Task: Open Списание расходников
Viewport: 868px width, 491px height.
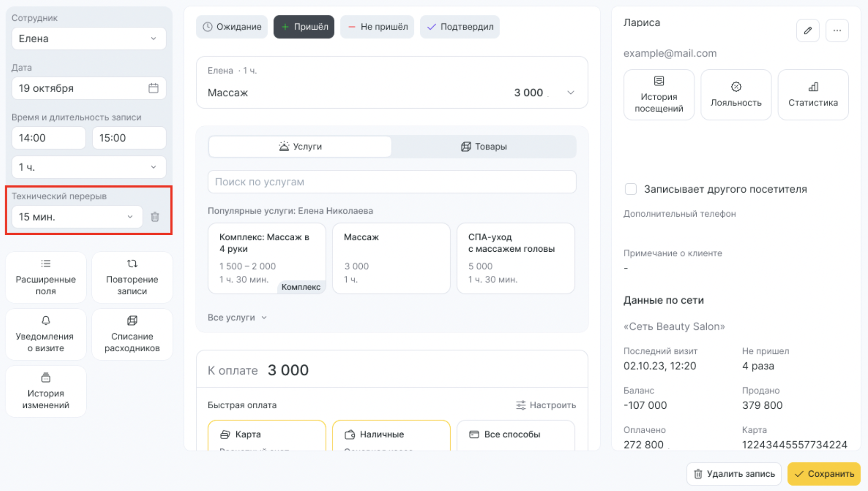Action: coord(132,334)
